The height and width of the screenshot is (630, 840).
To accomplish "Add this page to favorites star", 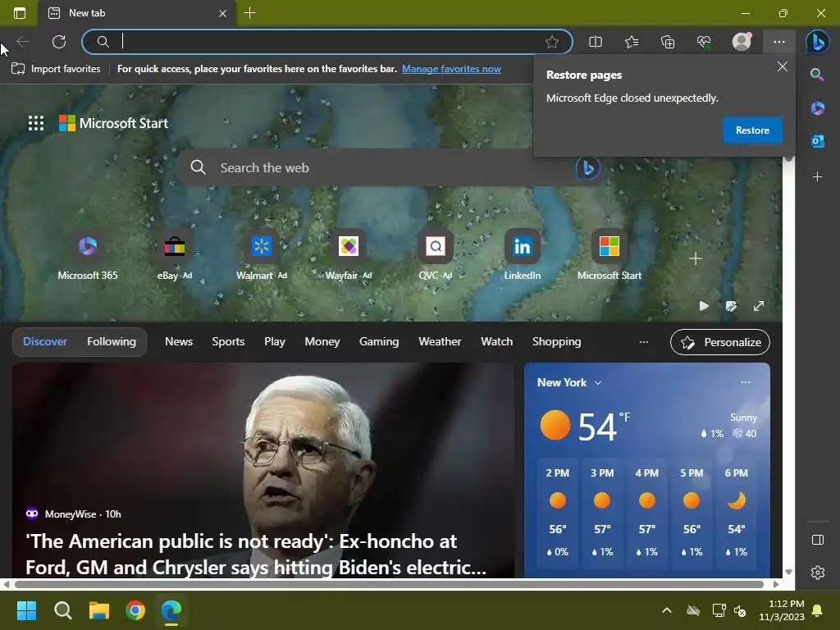I will [552, 42].
